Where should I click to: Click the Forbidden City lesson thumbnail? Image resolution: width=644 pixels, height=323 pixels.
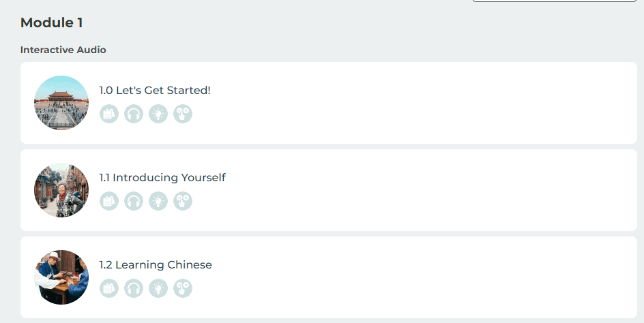[61, 103]
